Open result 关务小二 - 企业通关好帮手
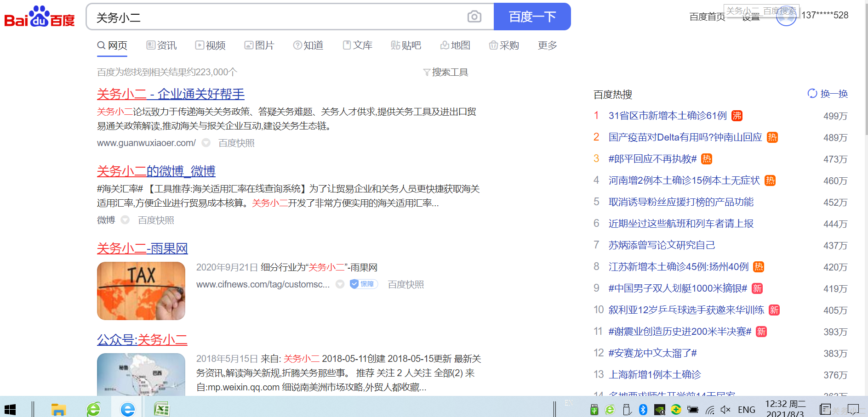This screenshot has height=417, width=868. coord(171,94)
